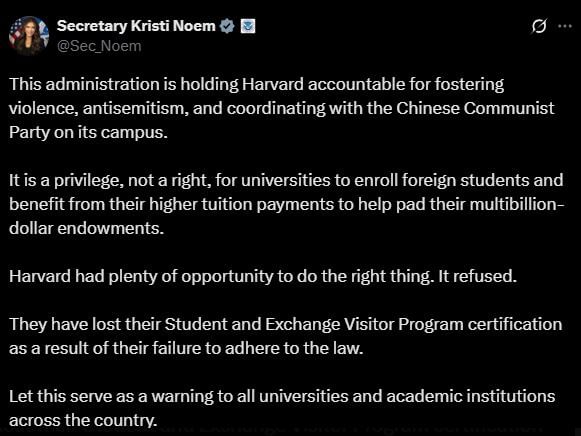Viewport: 581px width, 436px height.
Task: Open the Grok explain icon on post
Action: (539, 26)
